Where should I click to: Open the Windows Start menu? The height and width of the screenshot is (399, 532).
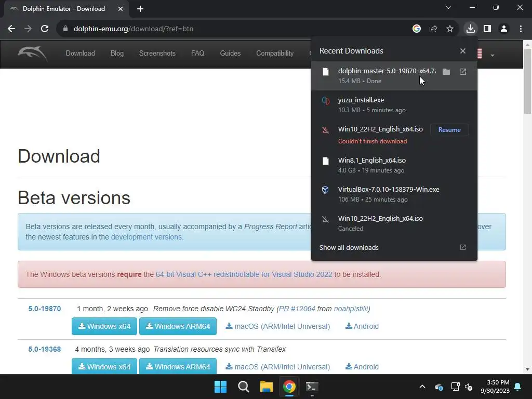pyautogui.click(x=220, y=387)
